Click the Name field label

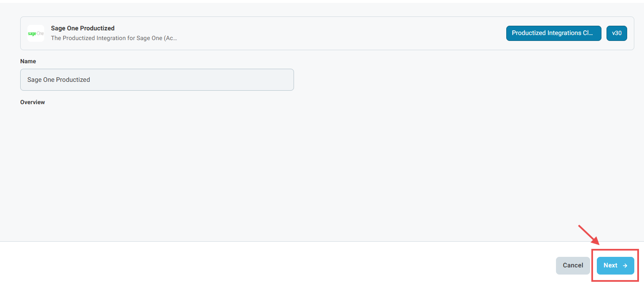click(x=28, y=61)
